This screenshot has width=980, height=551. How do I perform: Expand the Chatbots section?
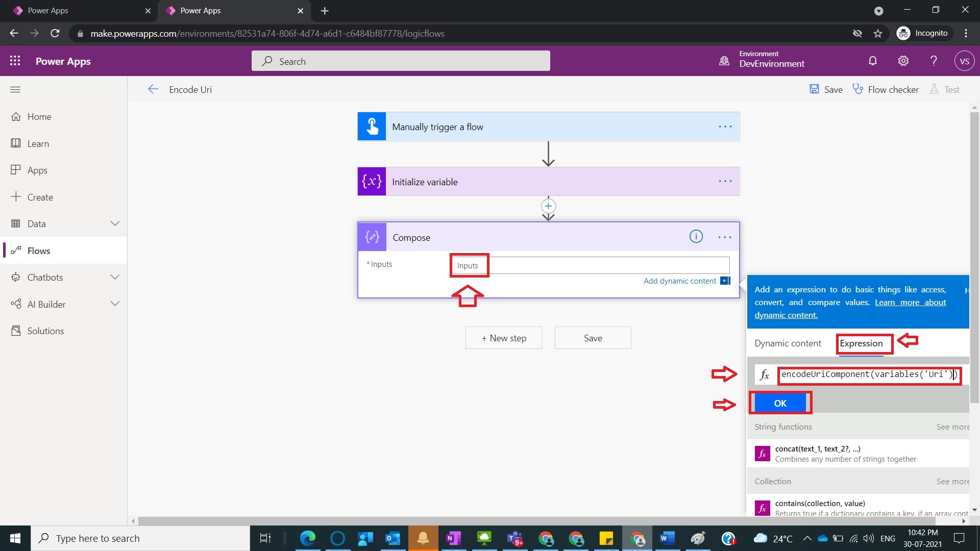click(115, 277)
